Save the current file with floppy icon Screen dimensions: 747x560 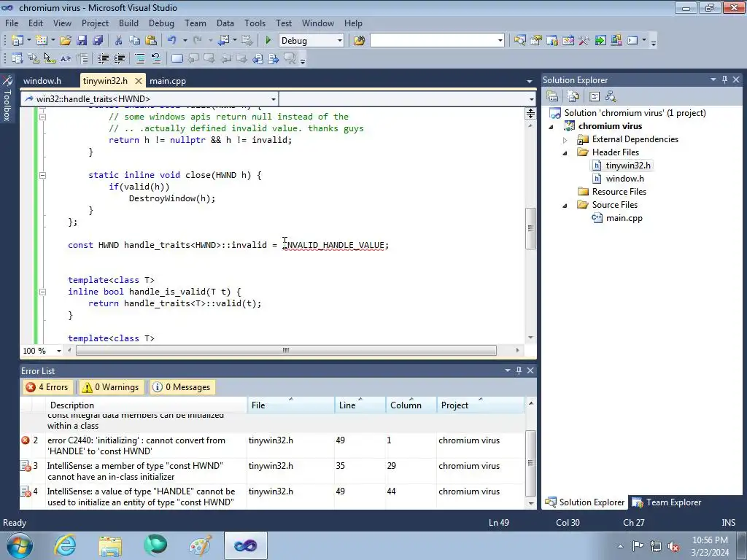(82, 41)
